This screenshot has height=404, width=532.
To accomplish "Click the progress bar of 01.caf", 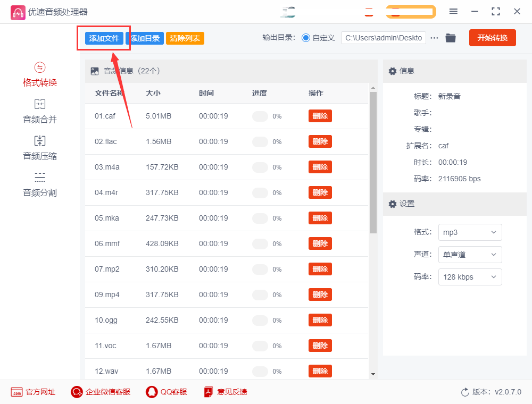I will pyautogui.click(x=260, y=116).
